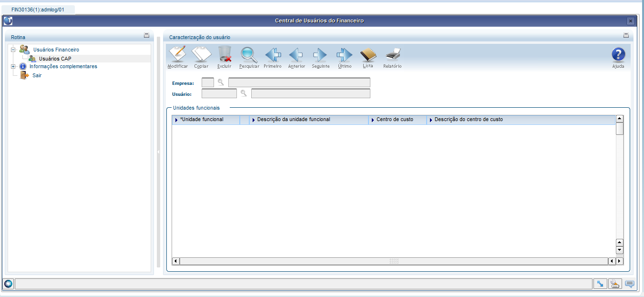
Task: Click the vertical scrollbar thumb in grid
Action: 620,129
